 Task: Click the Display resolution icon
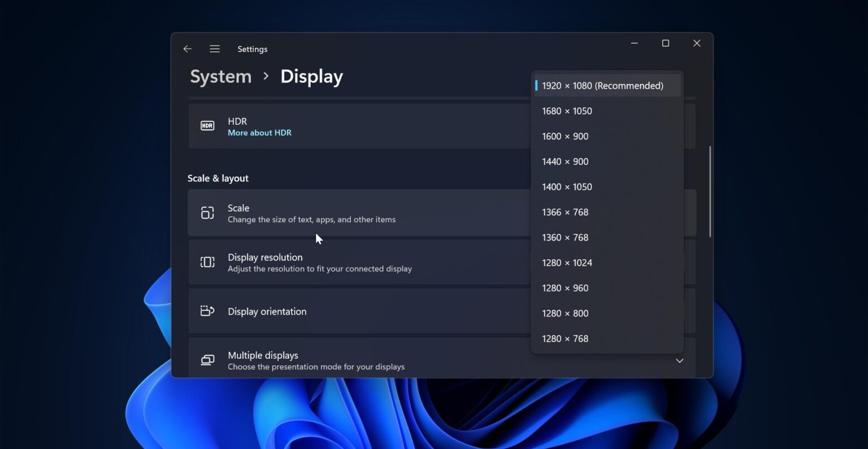point(207,261)
